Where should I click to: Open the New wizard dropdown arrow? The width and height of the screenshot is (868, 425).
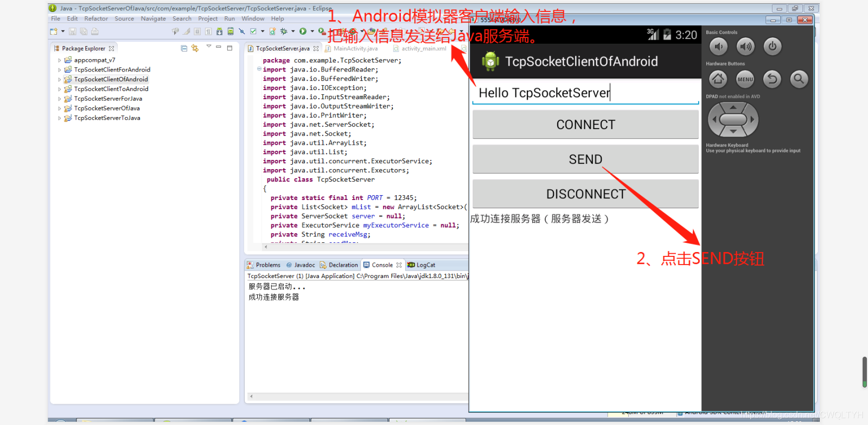(63, 31)
